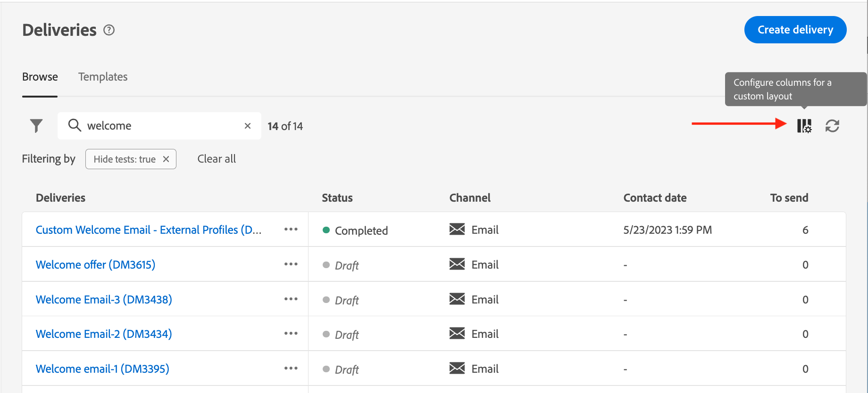Open help icon next to Deliveries title

point(109,30)
